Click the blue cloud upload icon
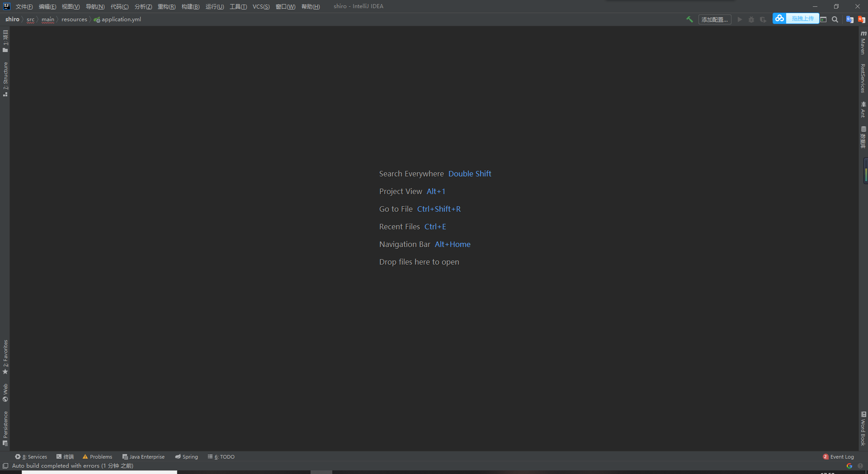This screenshot has height=474, width=868. pos(779,18)
